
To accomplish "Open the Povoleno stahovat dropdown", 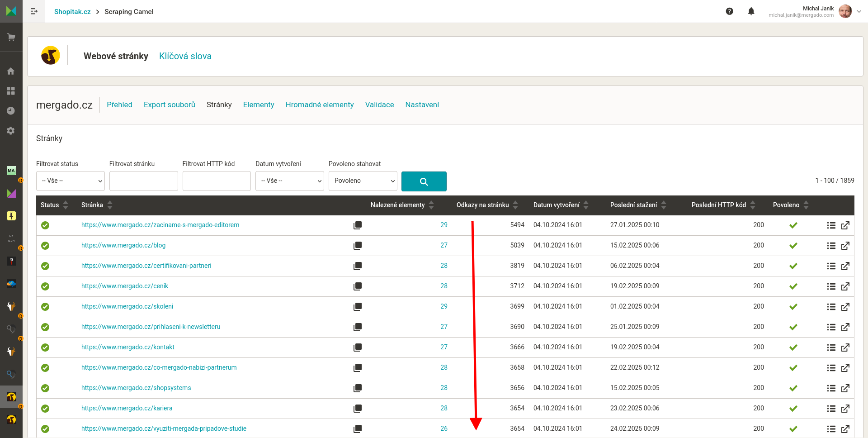I will [363, 181].
